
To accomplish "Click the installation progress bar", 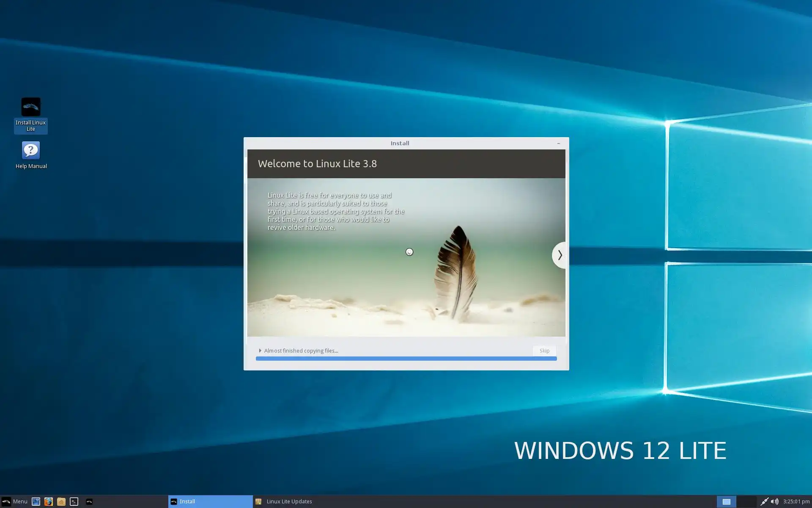I will pyautogui.click(x=406, y=359).
